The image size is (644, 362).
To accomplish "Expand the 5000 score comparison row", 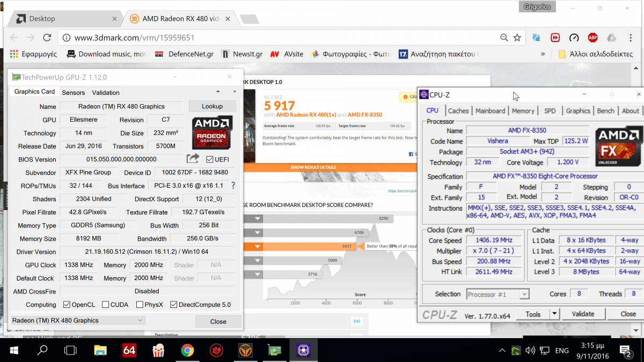I will pos(258,261).
